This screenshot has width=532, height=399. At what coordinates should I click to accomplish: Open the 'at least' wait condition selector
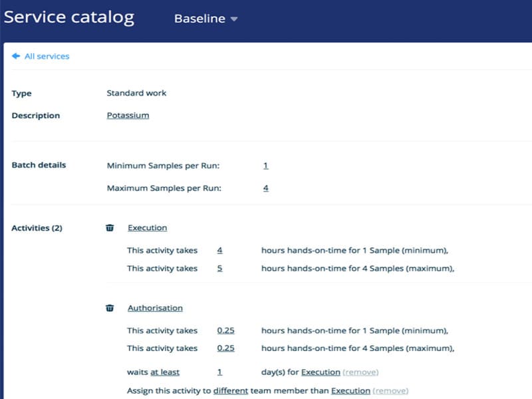pos(165,372)
